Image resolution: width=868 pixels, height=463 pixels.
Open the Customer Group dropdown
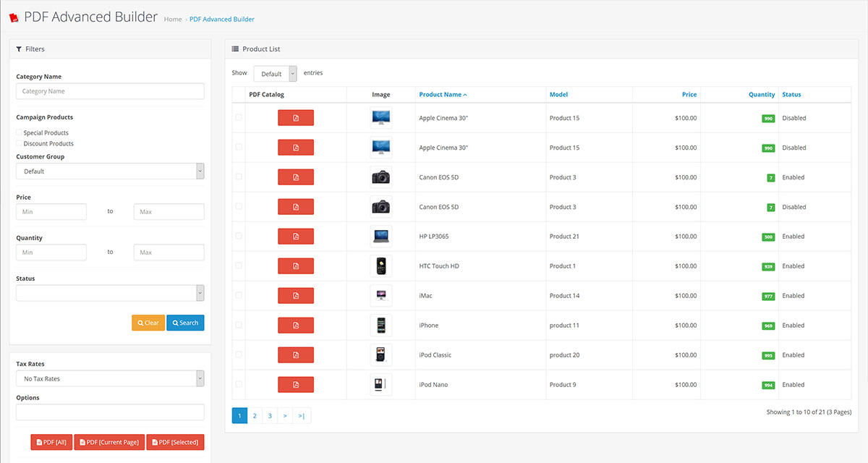[x=110, y=171]
